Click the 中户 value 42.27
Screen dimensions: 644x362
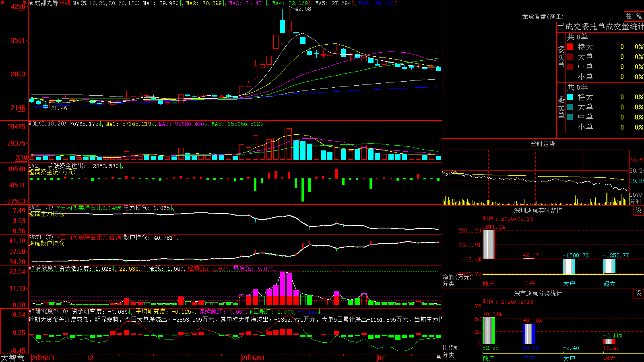click(530, 255)
